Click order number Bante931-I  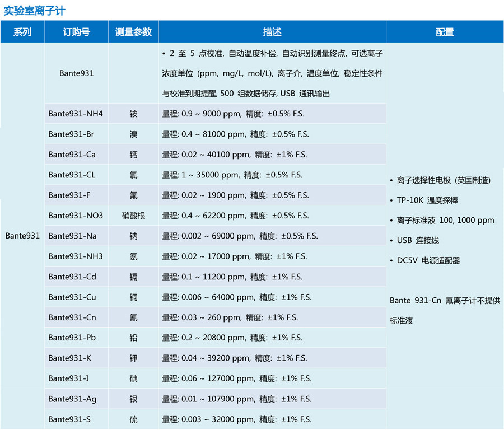68,378
